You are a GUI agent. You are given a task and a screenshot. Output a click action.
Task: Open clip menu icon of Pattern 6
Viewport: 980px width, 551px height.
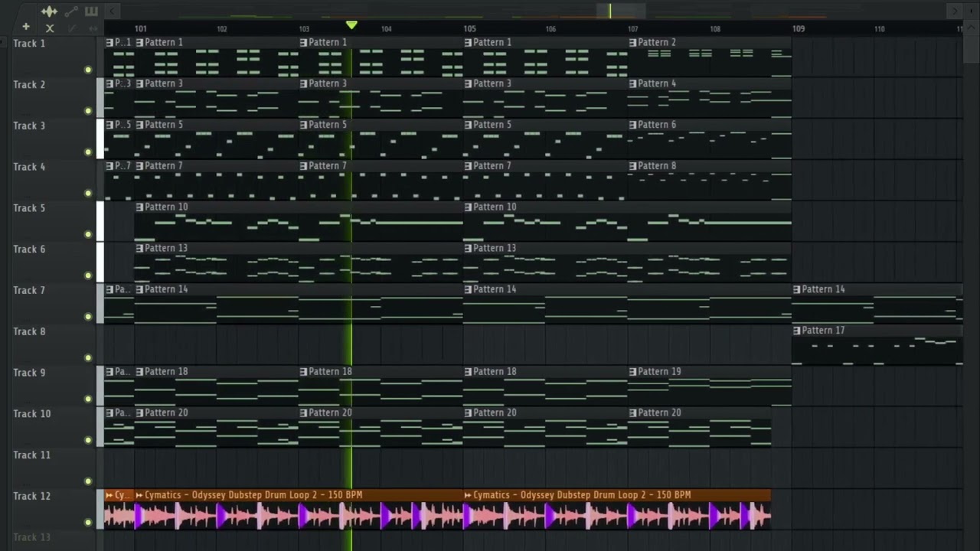pos(632,126)
